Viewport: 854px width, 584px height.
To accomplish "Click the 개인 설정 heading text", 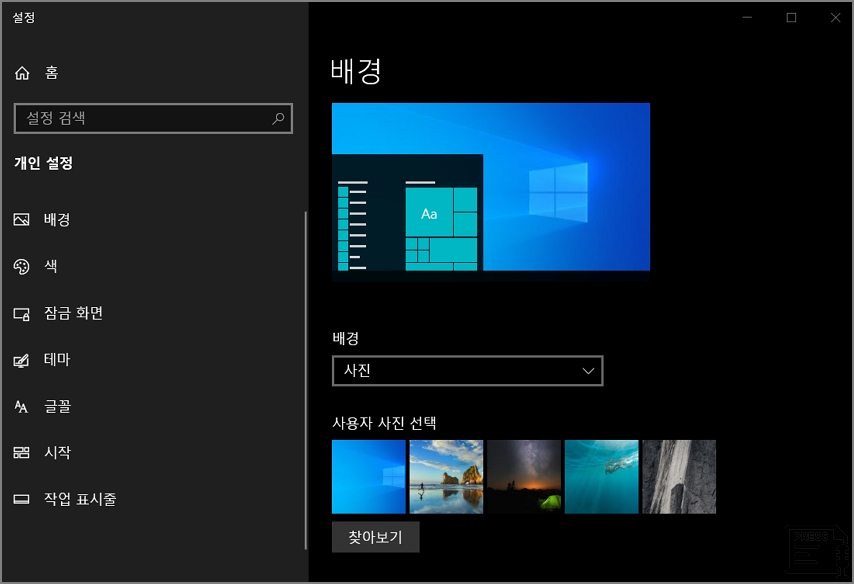I will coord(44,163).
